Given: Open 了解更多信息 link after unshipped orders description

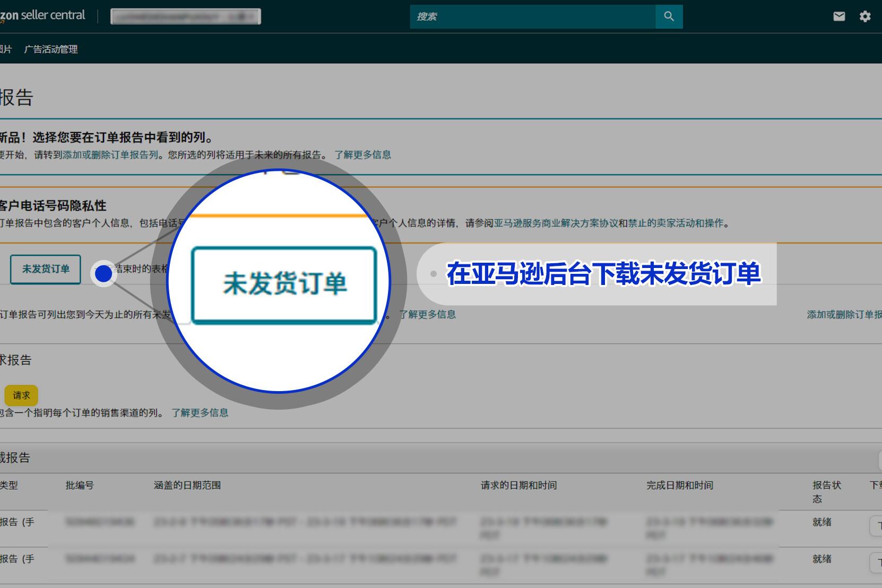Looking at the screenshot, I should click(427, 315).
